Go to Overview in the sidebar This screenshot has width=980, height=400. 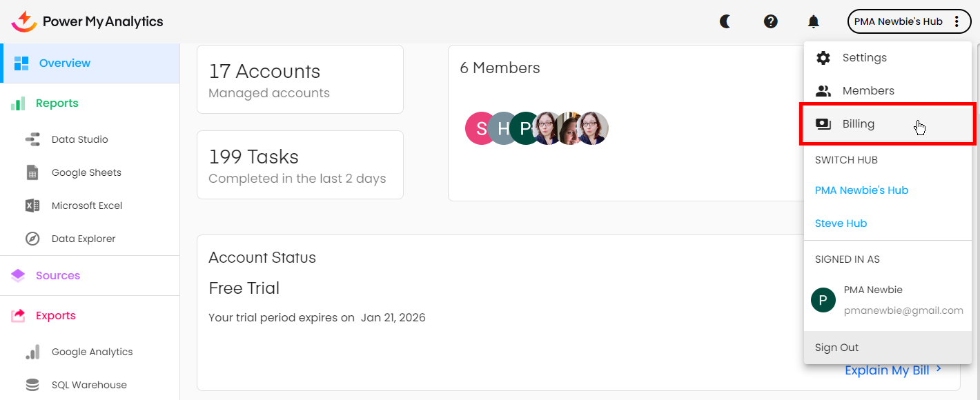pos(64,63)
